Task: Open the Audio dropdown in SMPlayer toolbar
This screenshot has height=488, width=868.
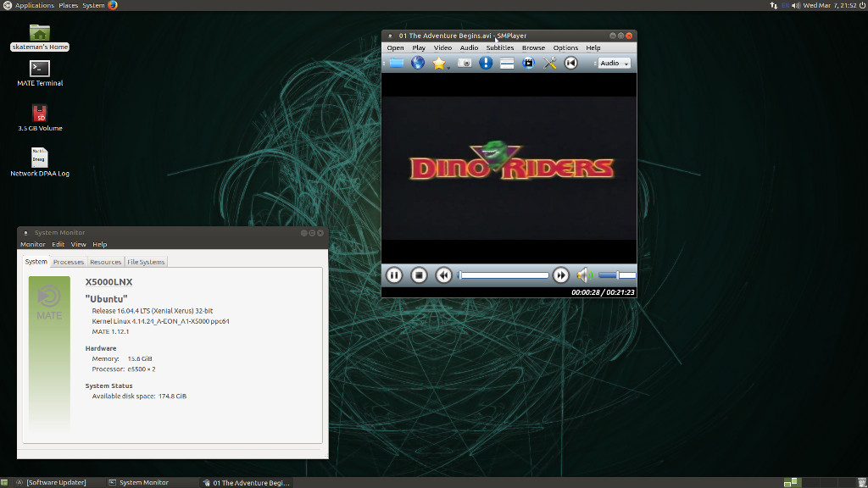Action: pos(614,63)
